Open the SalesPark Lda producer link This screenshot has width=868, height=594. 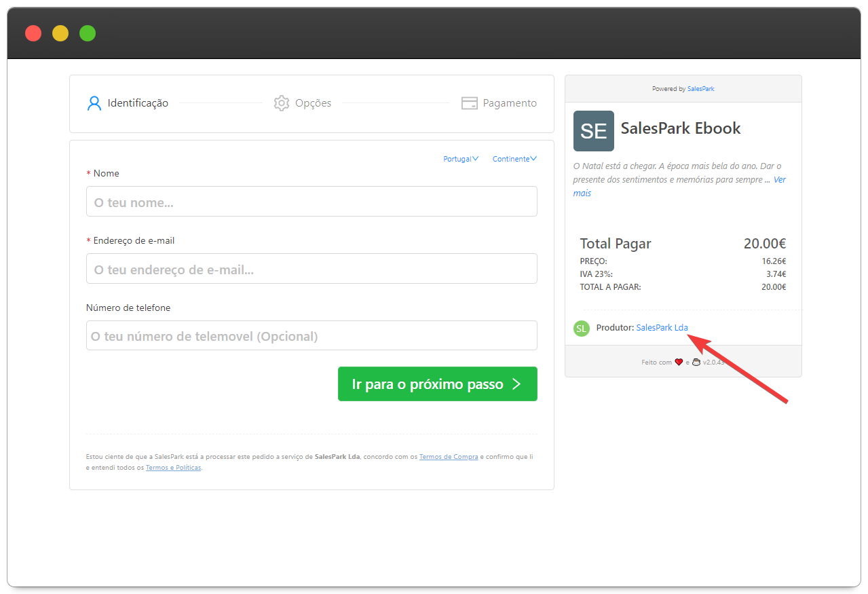[662, 328]
